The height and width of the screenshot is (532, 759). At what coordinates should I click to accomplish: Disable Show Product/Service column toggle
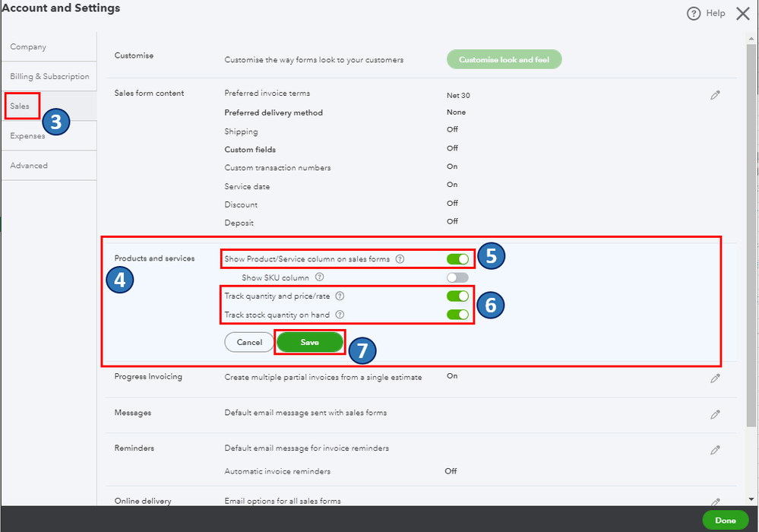point(457,259)
